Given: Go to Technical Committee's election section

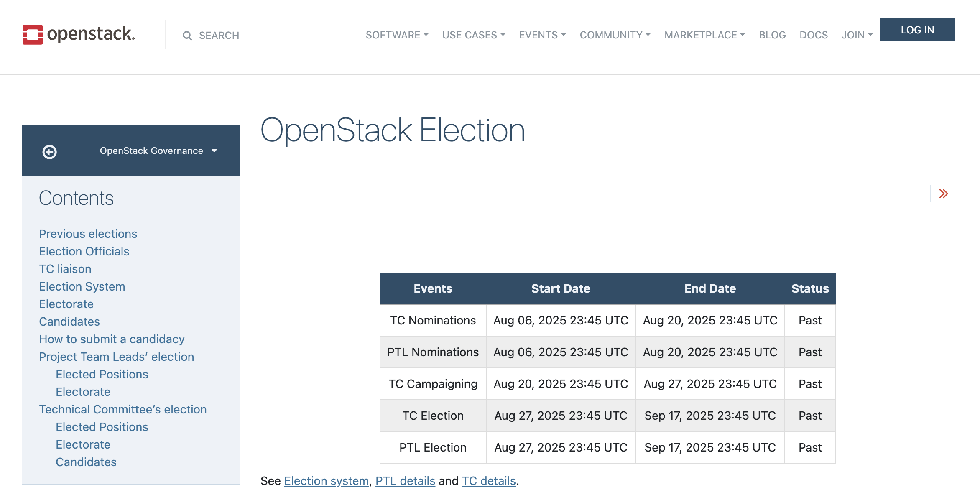Looking at the screenshot, I should point(122,409).
